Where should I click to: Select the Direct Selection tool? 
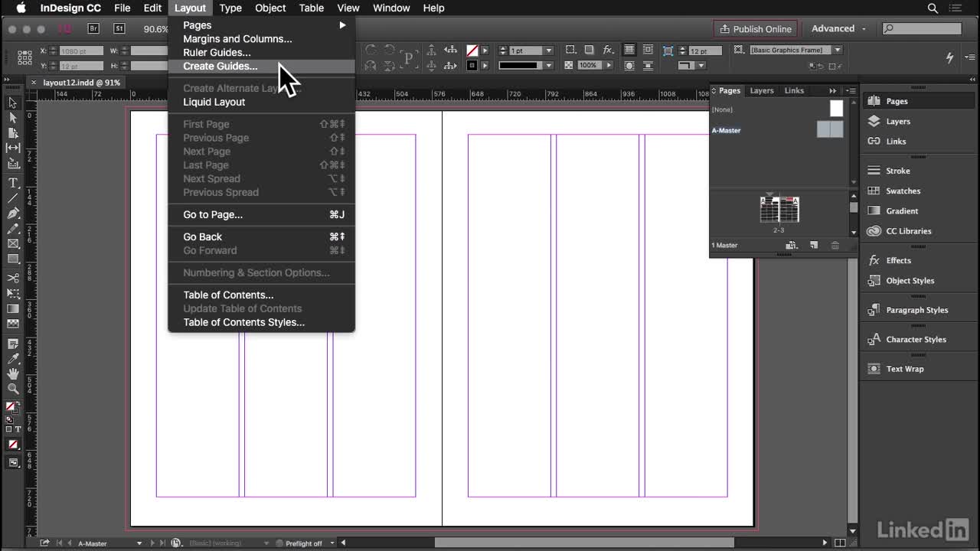pos(13,118)
